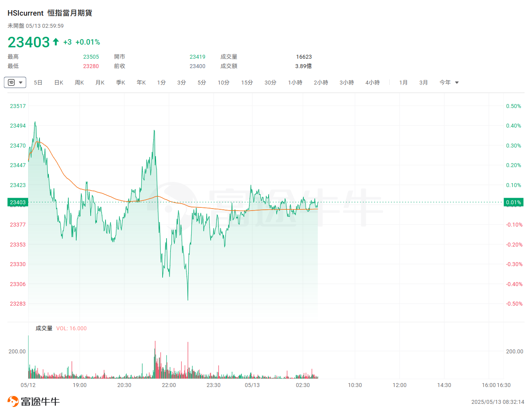
Task: Switch to the 30分 interval
Action: click(270, 83)
